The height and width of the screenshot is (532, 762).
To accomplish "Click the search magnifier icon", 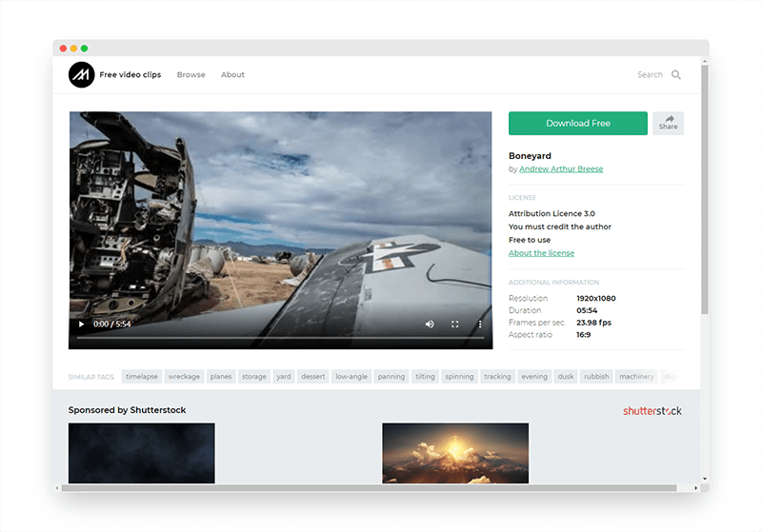I will coord(676,75).
